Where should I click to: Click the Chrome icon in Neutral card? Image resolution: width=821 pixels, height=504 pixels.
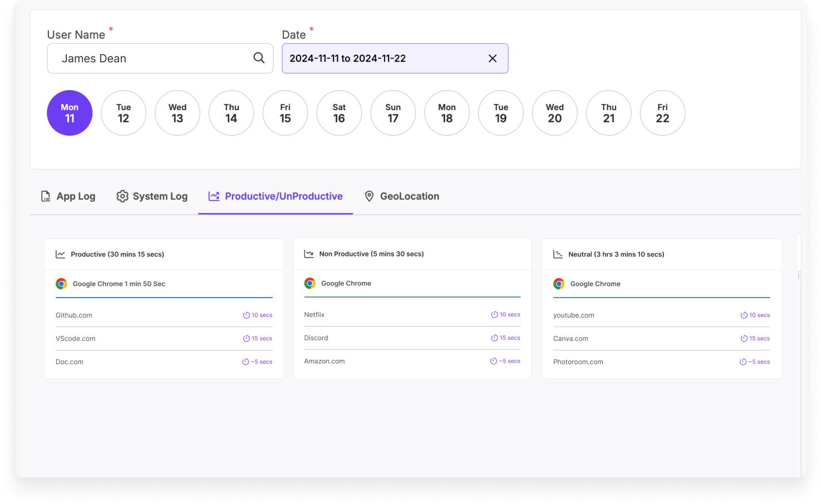559,284
